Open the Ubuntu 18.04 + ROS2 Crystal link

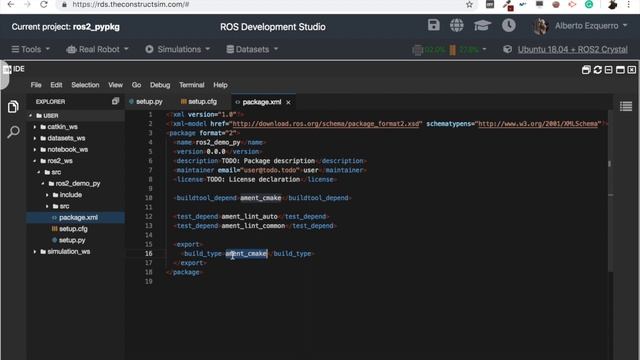pyautogui.click(x=573, y=49)
